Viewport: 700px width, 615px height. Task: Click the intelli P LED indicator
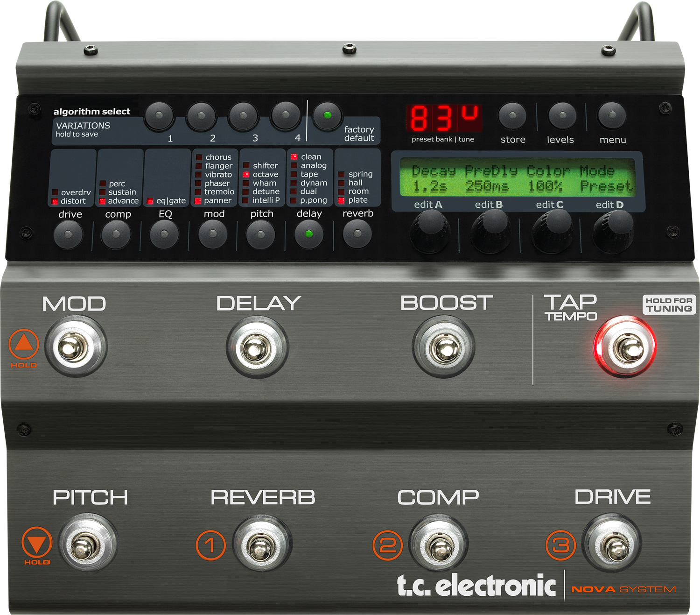(x=245, y=200)
